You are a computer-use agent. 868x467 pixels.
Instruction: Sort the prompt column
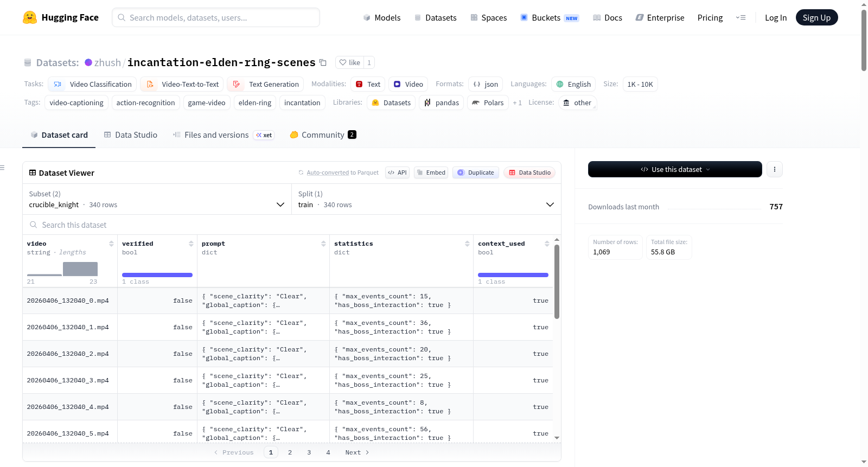pyautogui.click(x=323, y=244)
